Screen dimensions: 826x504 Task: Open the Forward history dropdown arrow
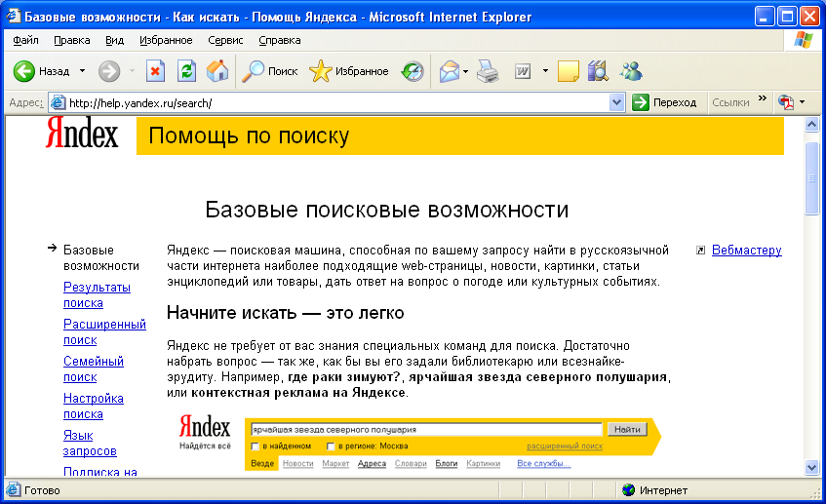(132, 71)
